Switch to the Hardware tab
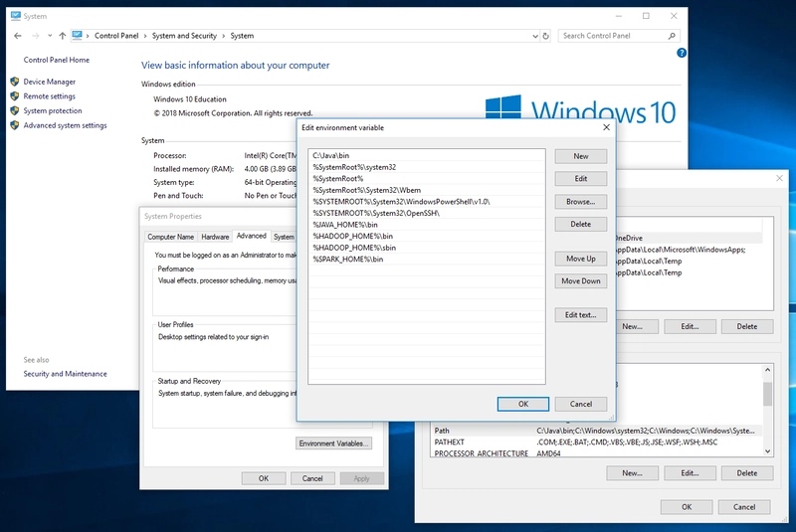This screenshot has height=532, width=796. tap(215, 237)
